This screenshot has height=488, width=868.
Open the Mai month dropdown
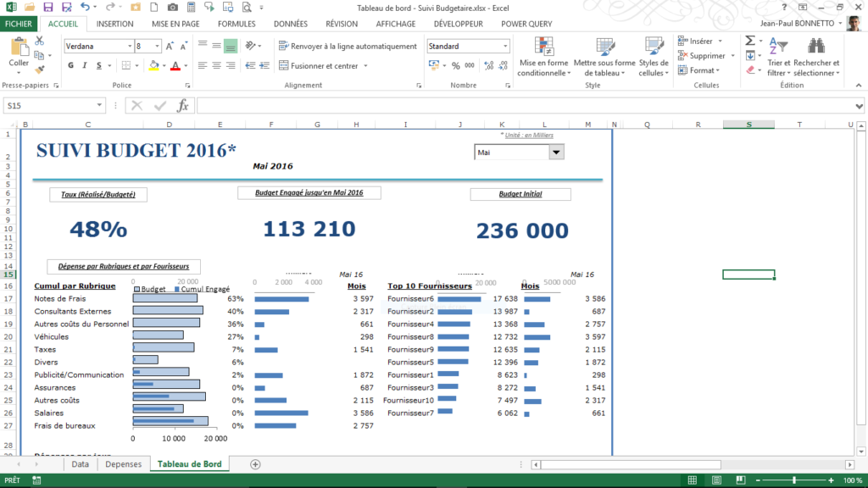(x=556, y=152)
